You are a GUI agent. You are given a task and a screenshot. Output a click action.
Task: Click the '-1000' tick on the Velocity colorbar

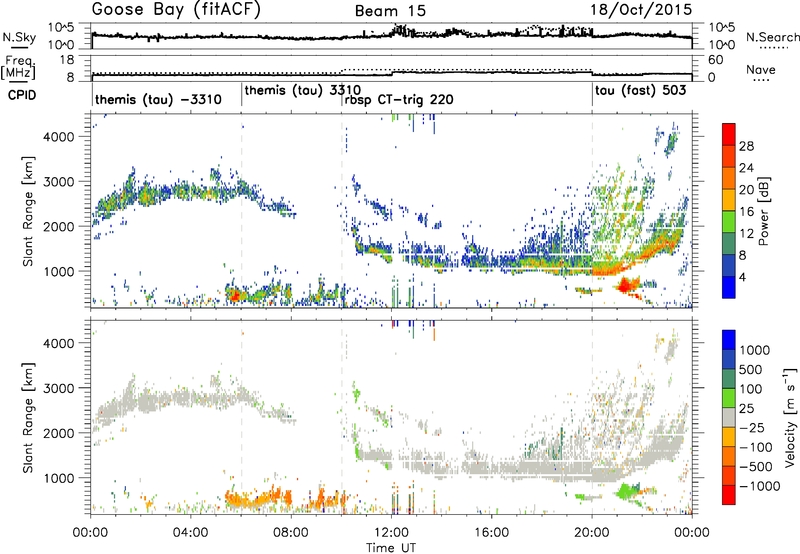pyautogui.click(x=759, y=486)
